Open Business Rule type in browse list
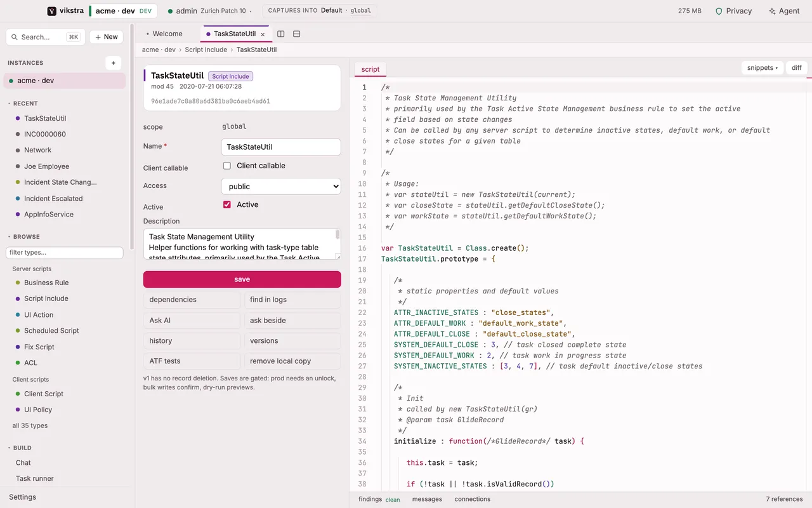Image resolution: width=812 pixels, height=508 pixels. (x=46, y=283)
